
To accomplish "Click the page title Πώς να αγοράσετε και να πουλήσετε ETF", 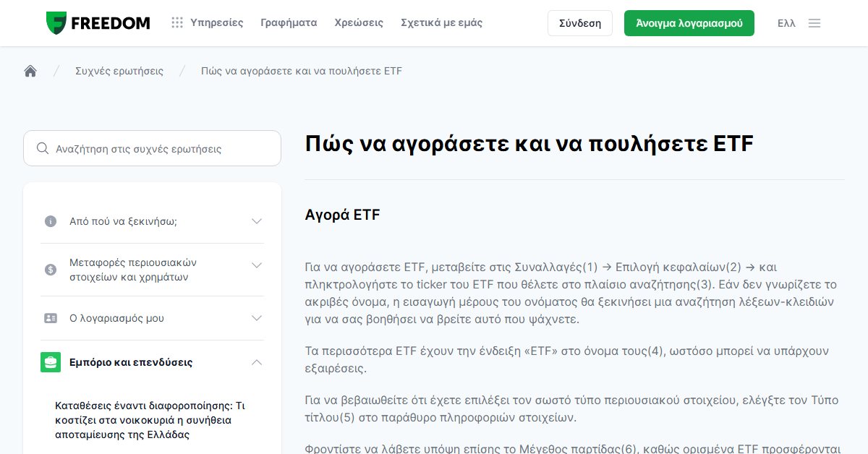I will (529, 143).
